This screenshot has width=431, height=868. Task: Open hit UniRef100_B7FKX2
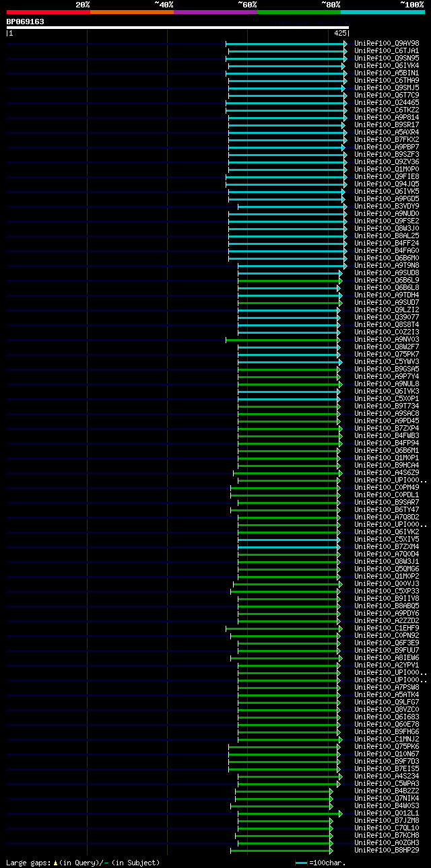coord(387,139)
